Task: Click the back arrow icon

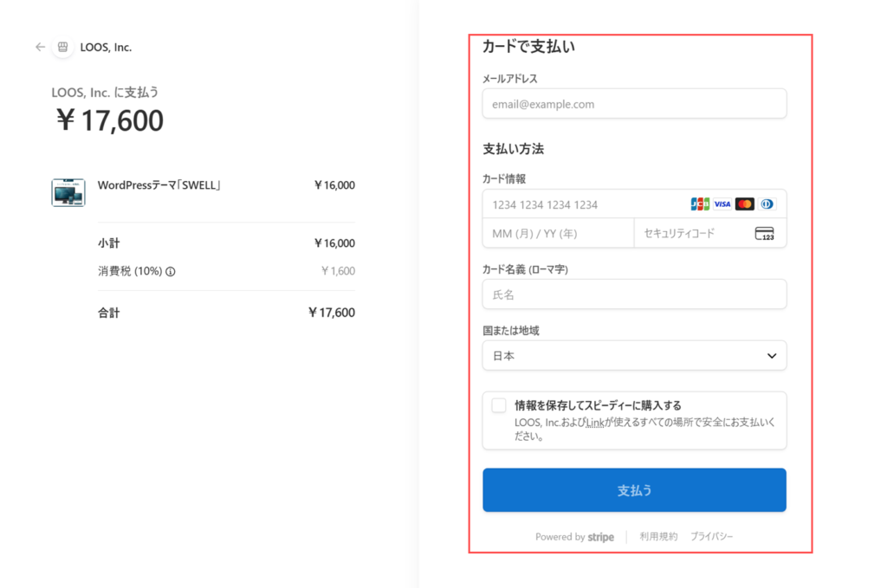Action: (40, 48)
